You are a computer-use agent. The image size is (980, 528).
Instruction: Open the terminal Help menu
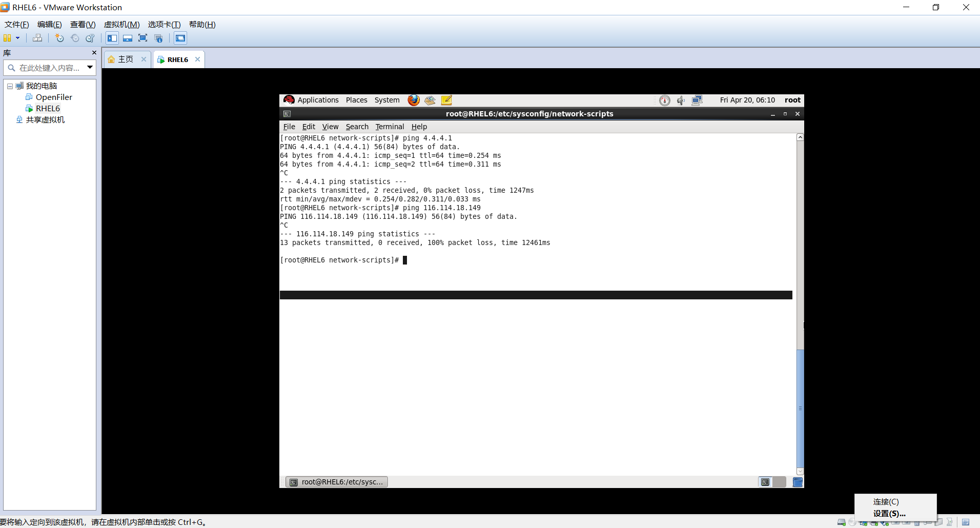pos(419,127)
